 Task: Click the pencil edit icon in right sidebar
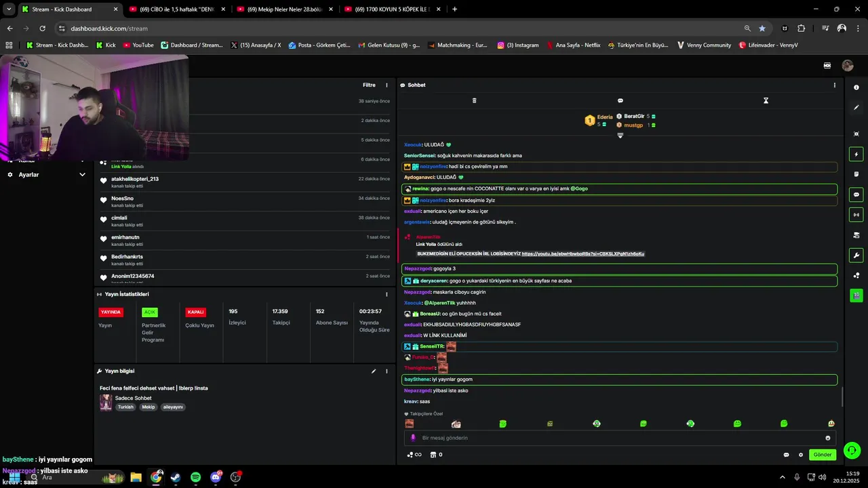coord(856,107)
